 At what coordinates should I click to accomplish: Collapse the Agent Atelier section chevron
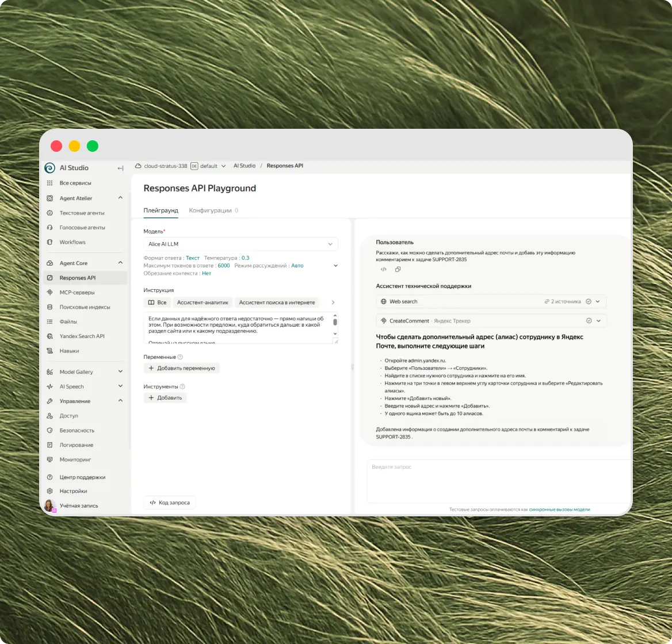coord(120,198)
